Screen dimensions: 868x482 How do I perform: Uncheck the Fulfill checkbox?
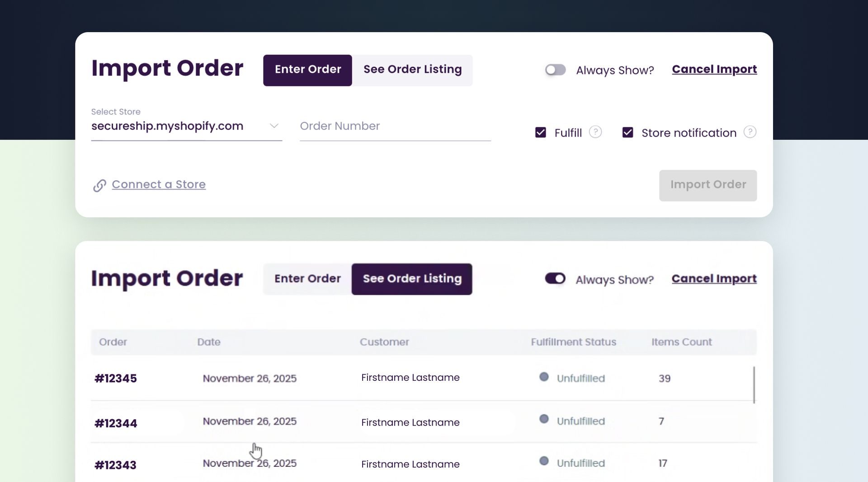coord(541,132)
